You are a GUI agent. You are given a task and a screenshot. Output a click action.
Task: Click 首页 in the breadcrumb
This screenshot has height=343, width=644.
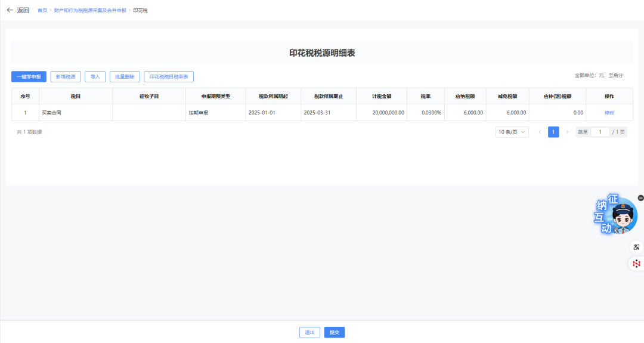[x=42, y=10]
